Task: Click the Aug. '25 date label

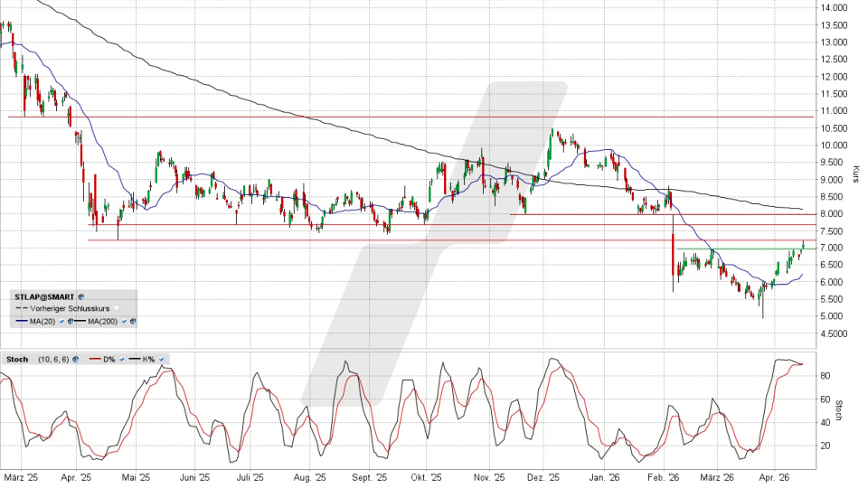Action: pos(309,477)
